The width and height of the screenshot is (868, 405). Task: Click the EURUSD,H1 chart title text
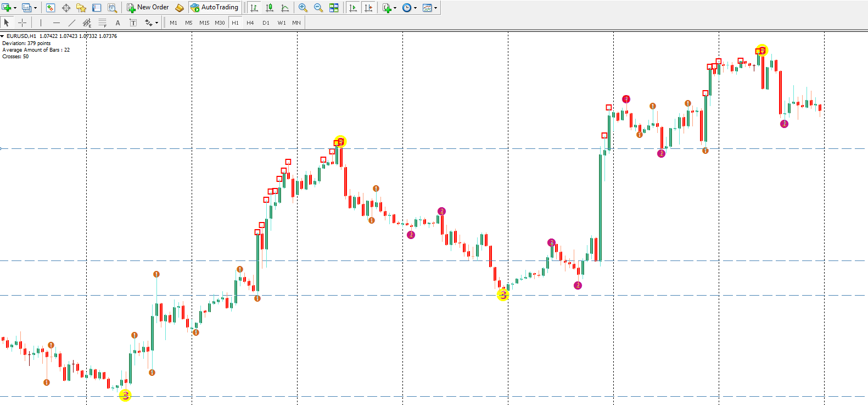tap(21, 36)
